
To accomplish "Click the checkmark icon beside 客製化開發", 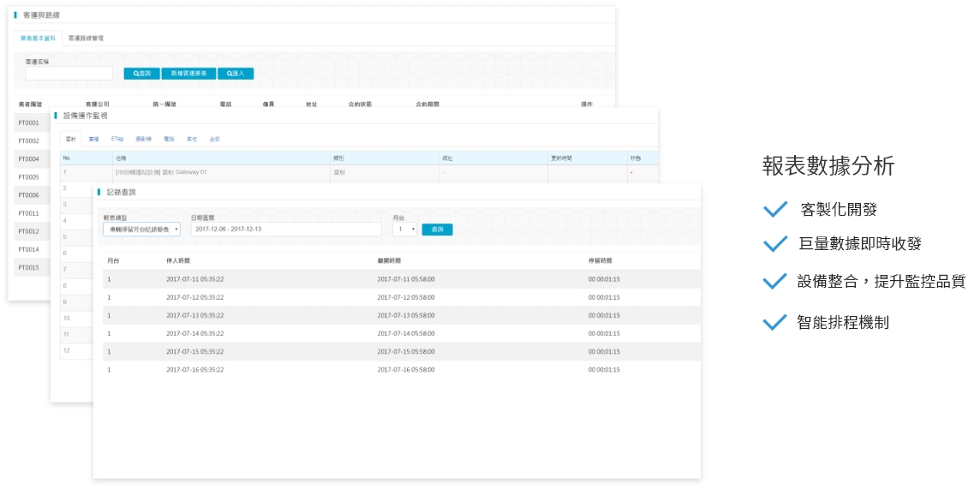I will [x=774, y=209].
